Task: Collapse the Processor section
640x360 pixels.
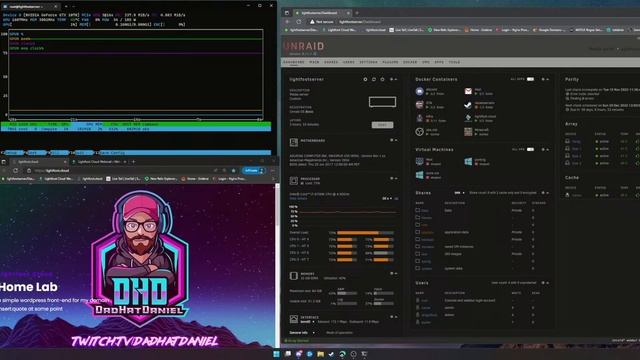Action: 396,178
